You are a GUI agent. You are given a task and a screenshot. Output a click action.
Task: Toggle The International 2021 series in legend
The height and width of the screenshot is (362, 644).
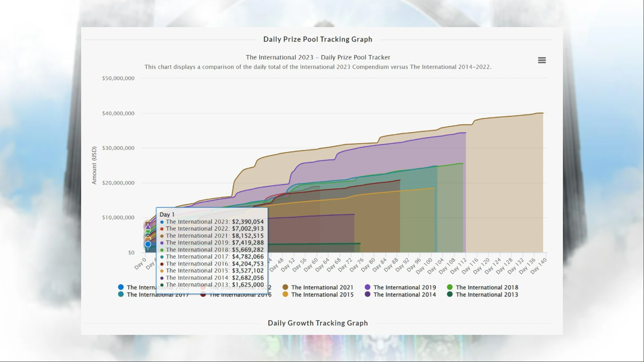point(318,287)
